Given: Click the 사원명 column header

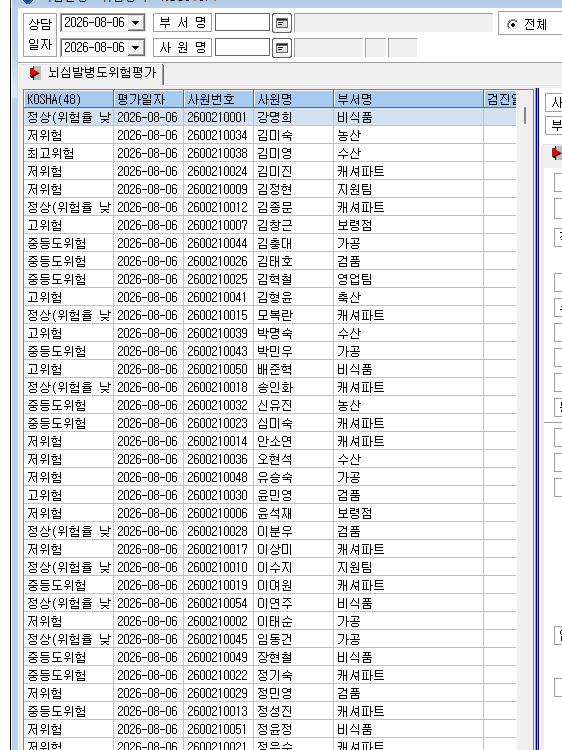Looking at the screenshot, I should (x=294, y=99).
